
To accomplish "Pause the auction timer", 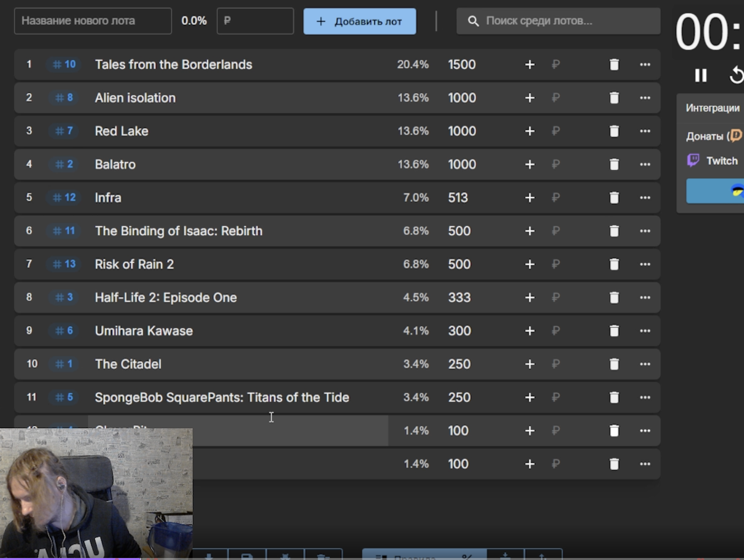I will (701, 75).
